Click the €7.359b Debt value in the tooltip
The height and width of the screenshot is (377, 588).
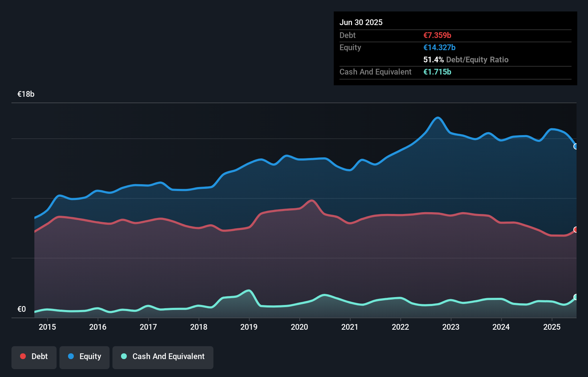click(x=437, y=35)
